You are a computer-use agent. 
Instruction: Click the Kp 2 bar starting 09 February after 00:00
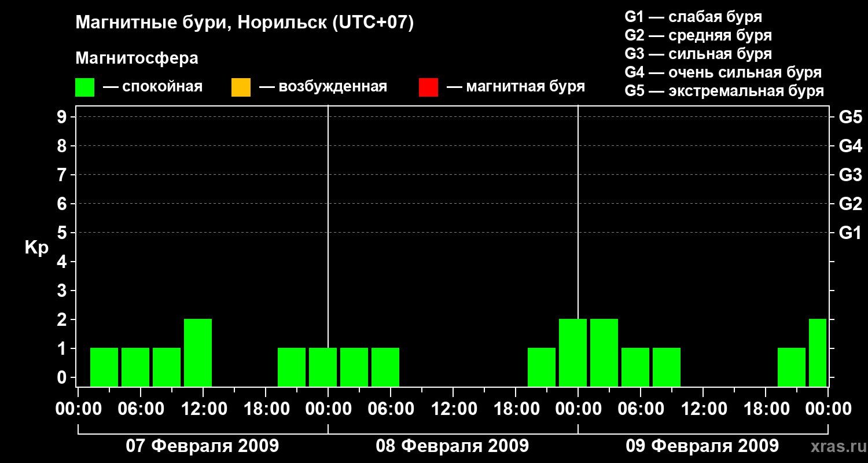pyautogui.click(x=604, y=352)
